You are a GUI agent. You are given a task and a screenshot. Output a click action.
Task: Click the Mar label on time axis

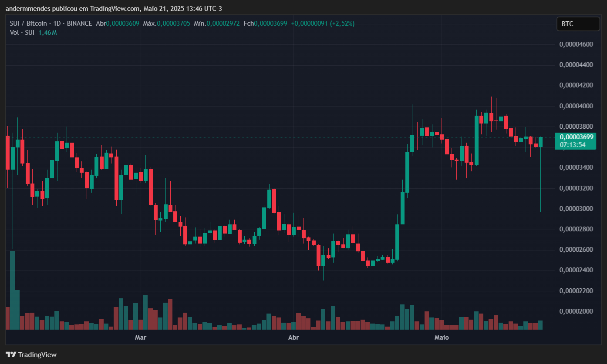(x=140, y=337)
